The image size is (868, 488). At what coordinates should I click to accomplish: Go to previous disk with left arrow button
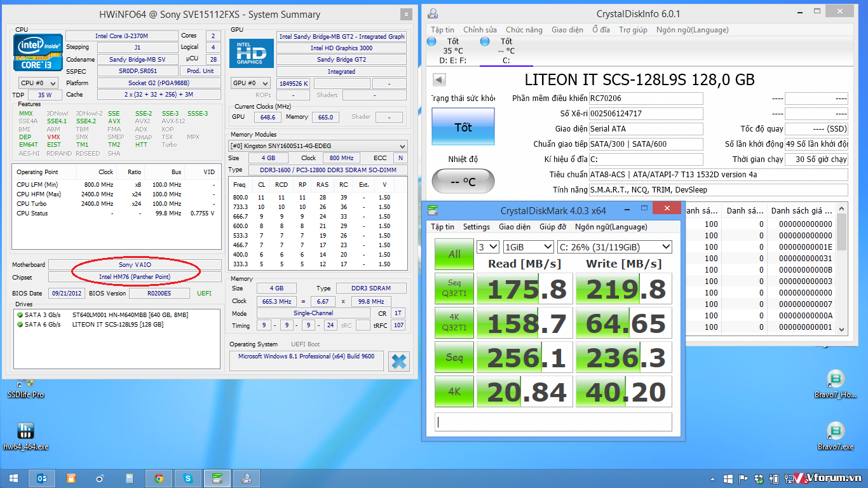point(439,79)
